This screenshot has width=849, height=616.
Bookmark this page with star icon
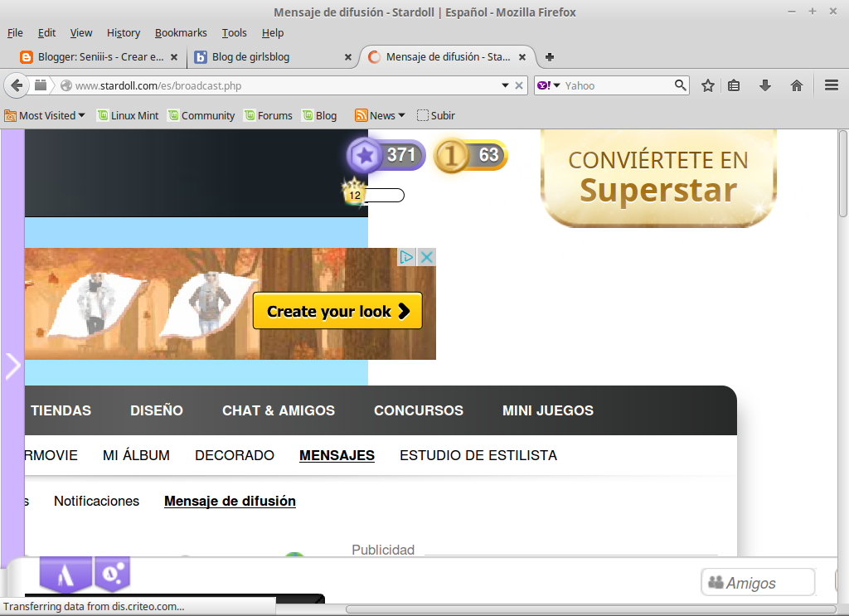(708, 85)
